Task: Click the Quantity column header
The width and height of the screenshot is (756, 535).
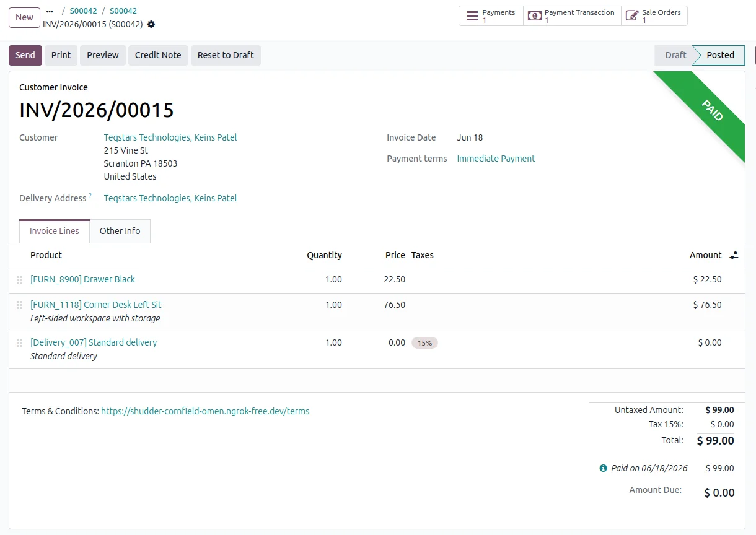Action: pos(324,255)
